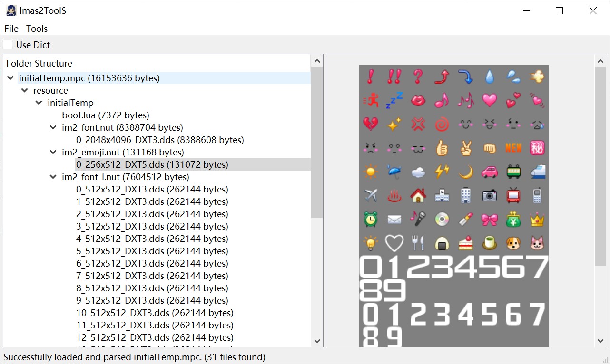Click the Imas2ToolS app icon in title bar
This screenshot has height=364, width=610.
point(11,10)
